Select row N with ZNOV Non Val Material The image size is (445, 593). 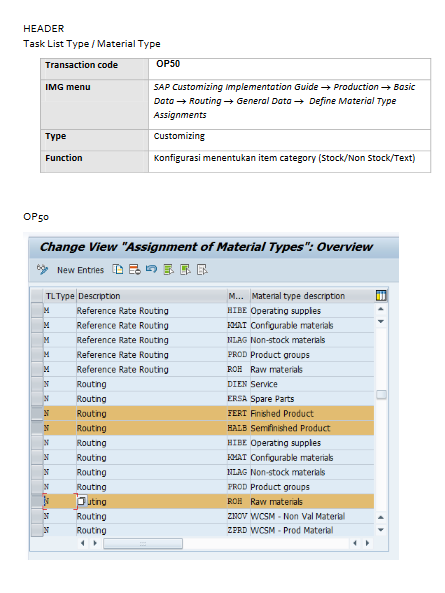[37, 516]
